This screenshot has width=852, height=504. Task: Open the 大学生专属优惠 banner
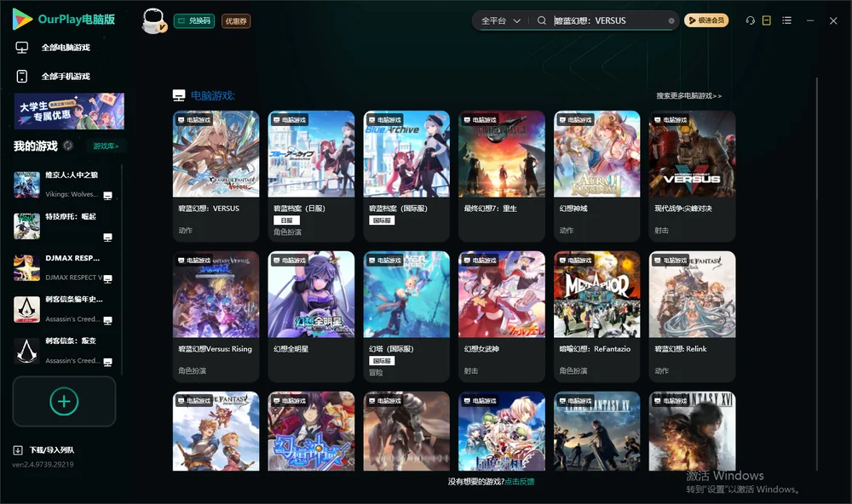tap(69, 112)
